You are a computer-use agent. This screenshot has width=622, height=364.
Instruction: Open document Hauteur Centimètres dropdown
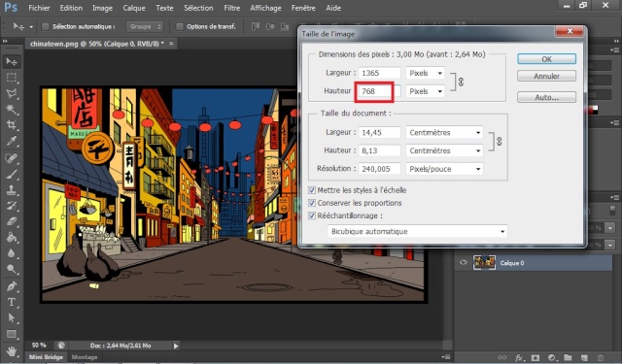(x=444, y=150)
